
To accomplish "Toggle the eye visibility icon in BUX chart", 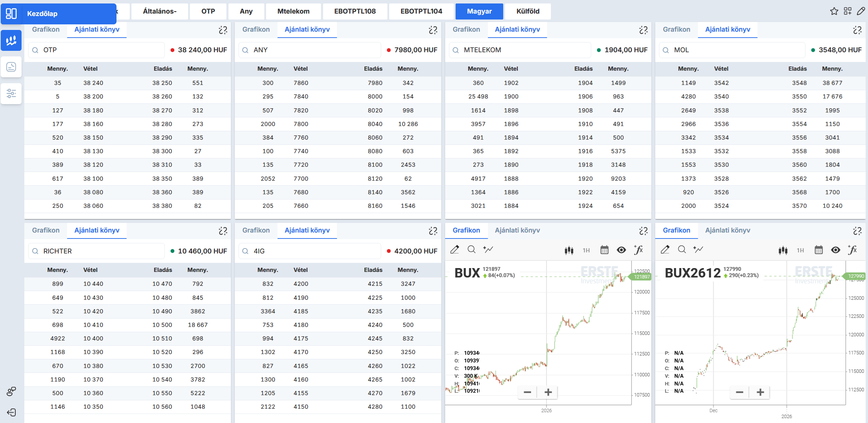I will click(621, 250).
